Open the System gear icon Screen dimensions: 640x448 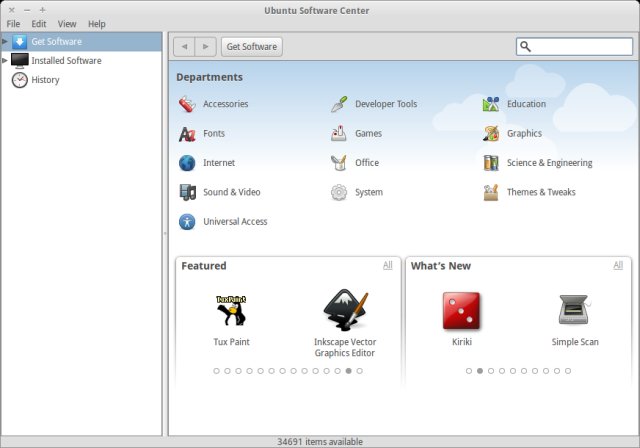tap(339, 192)
